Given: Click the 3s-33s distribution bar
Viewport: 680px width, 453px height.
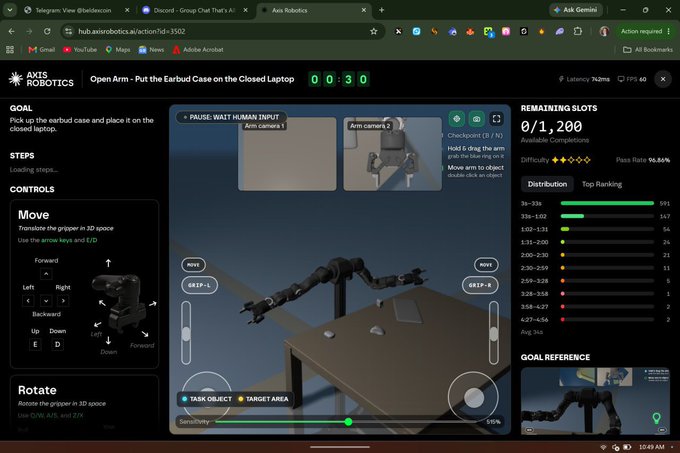Looking at the screenshot, I should [607, 203].
